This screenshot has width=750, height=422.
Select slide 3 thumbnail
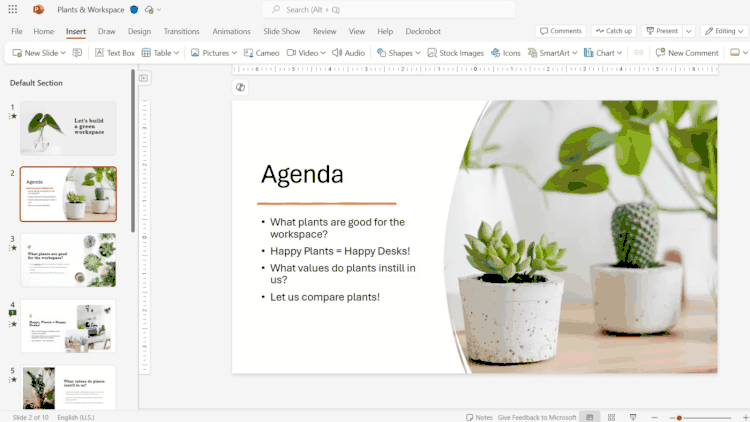[x=68, y=260]
